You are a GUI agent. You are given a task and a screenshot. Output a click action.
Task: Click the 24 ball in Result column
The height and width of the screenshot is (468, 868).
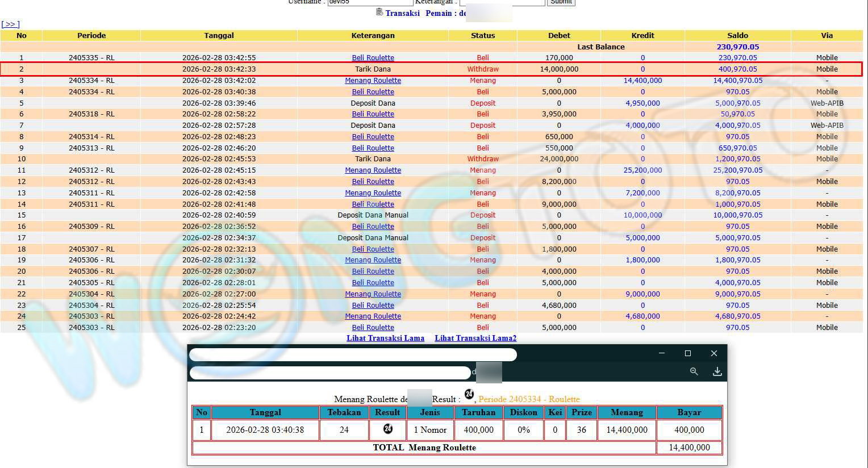pyautogui.click(x=388, y=429)
